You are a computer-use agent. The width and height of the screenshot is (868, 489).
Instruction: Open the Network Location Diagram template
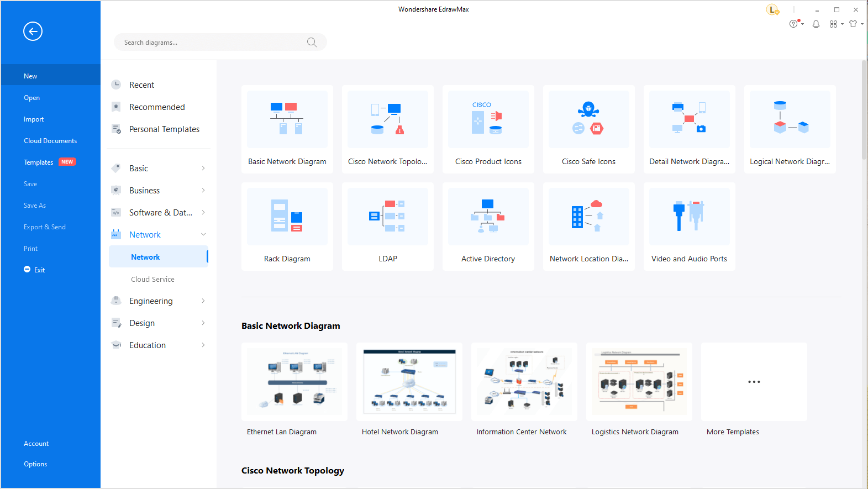coord(589,227)
